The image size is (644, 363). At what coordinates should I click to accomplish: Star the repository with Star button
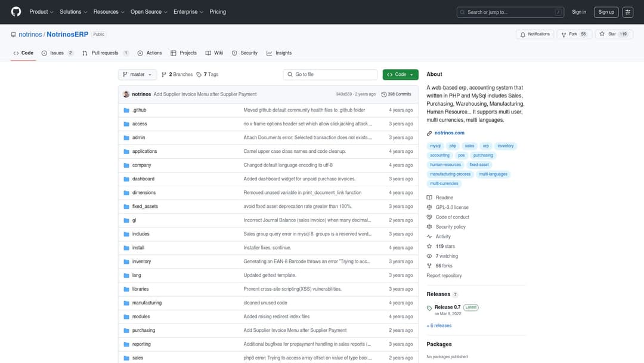pyautogui.click(x=614, y=34)
